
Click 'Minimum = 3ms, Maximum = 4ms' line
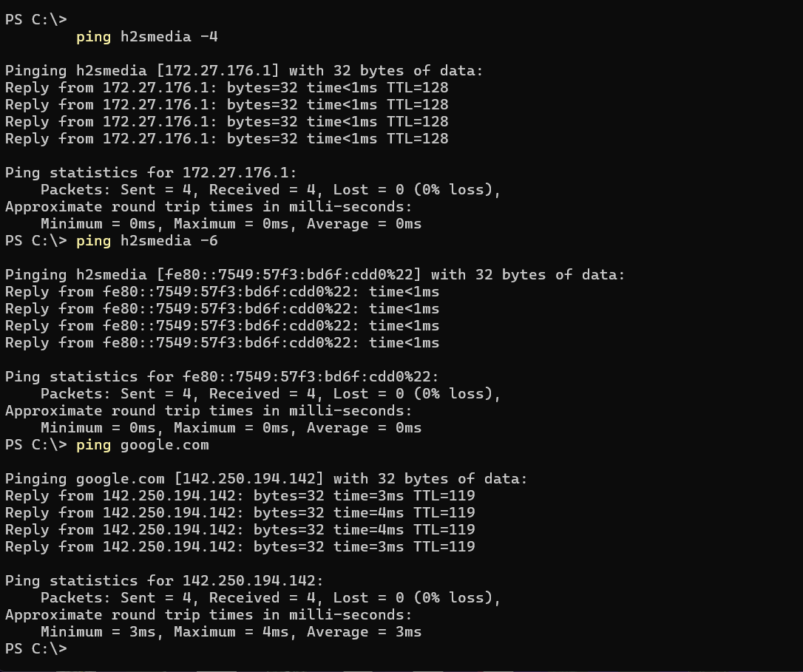[231, 631]
